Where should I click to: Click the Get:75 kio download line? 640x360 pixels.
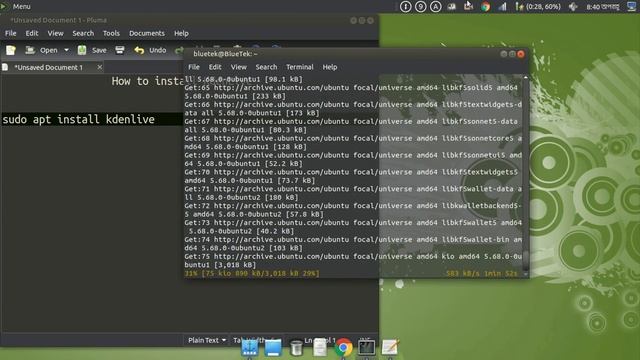point(353,260)
